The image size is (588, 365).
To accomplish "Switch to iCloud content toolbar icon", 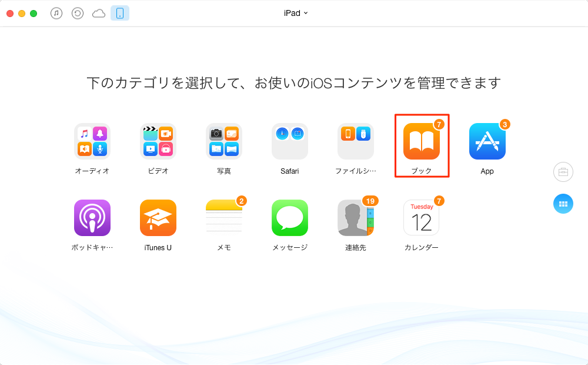I will click(99, 14).
